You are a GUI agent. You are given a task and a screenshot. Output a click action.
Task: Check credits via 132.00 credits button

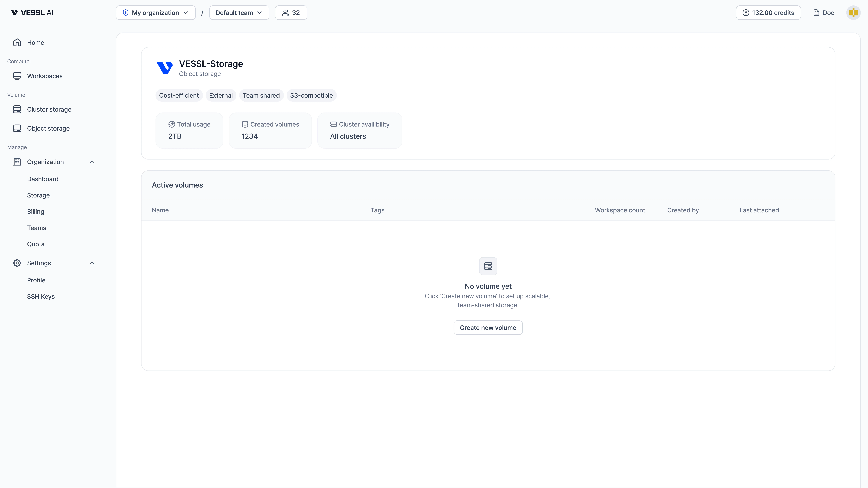(x=768, y=12)
